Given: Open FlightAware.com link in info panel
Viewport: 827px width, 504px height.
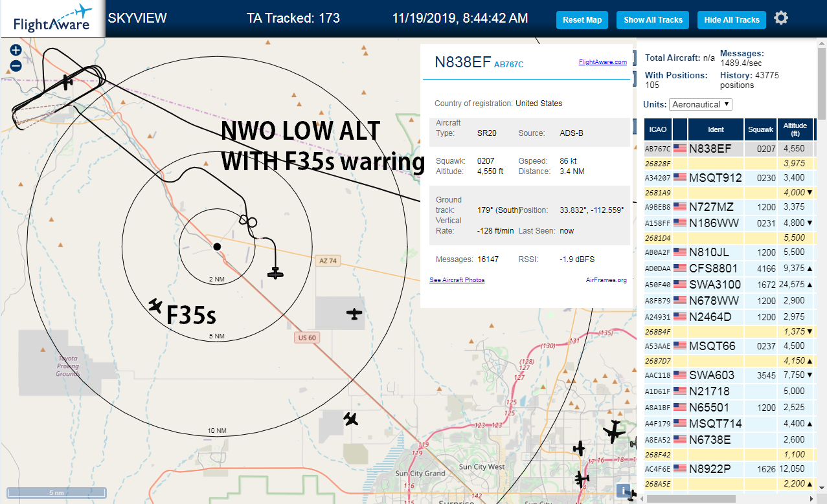Looking at the screenshot, I should point(602,62).
